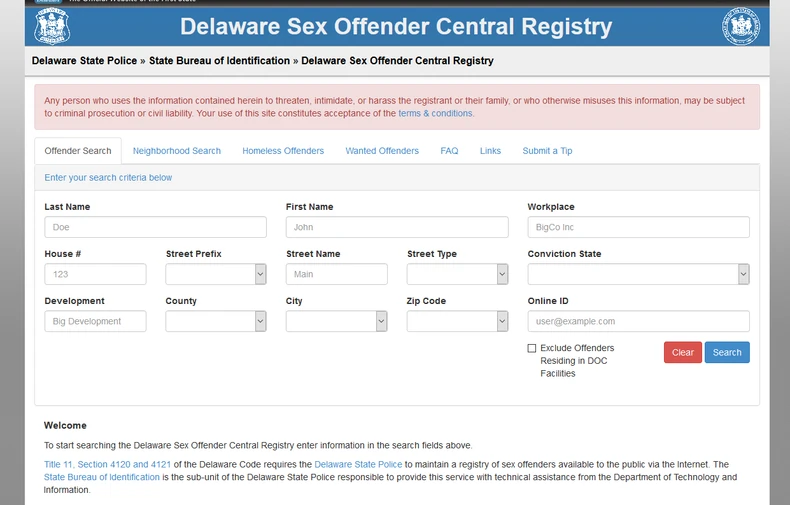The image size is (790, 505).
Task: Click the Delaware seal emblem on right
Action: (x=740, y=26)
